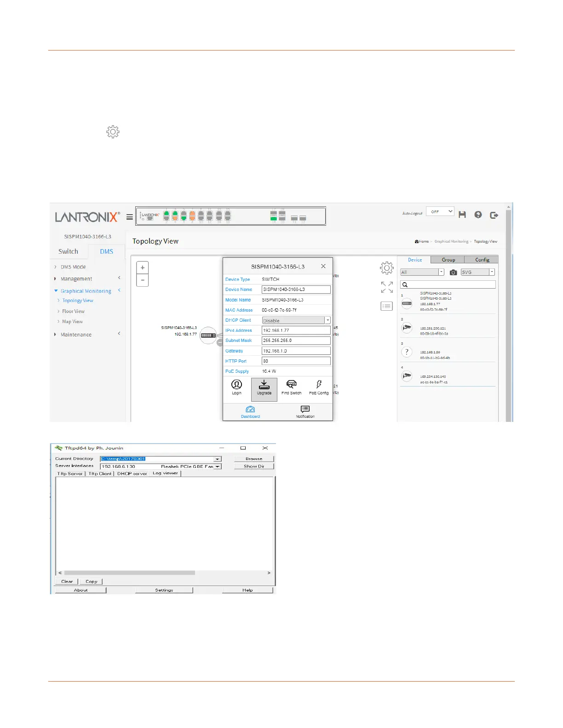The width and height of the screenshot is (563, 728).
Task: Open the Dashboard gauge icon
Action: pos(250,412)
